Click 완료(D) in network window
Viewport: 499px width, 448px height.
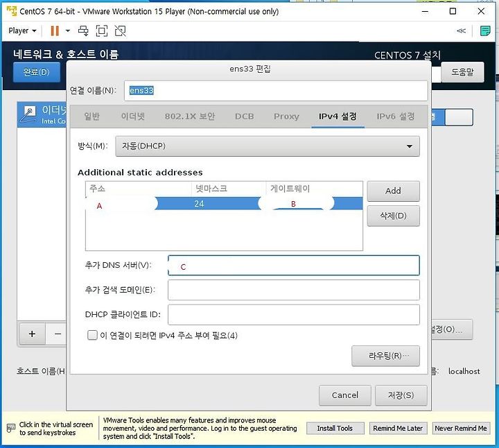(37, 72)
